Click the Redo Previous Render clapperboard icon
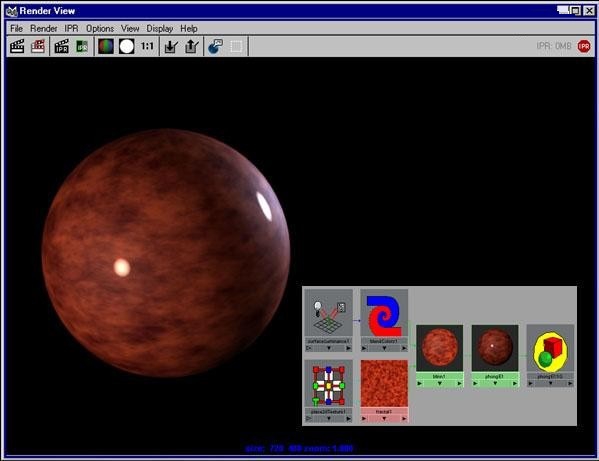Screen dimensions: 599x461 pyautogui.click(x=17, y=46)
